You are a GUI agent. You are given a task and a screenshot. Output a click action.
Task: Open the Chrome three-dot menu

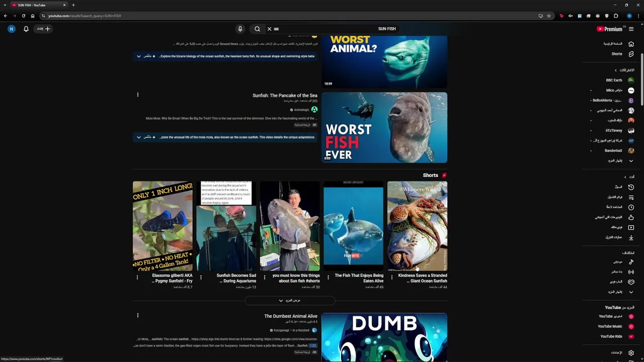(638, 16)
